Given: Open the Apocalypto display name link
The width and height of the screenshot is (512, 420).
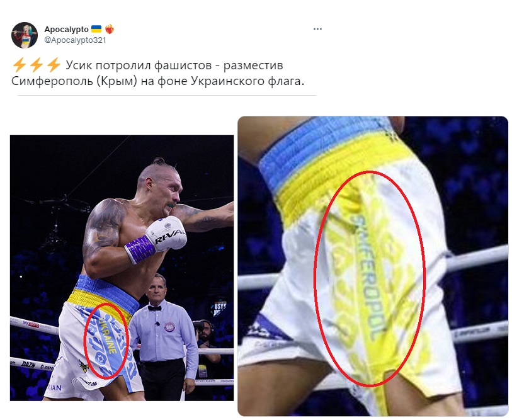Looking at the screenshot, I should (x=66, y=30).
